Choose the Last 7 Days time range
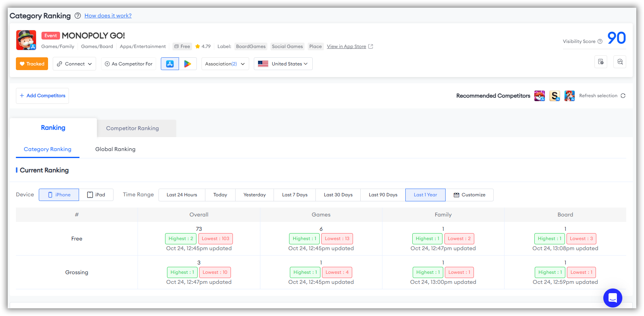Screen dimensions: 644x316 pyautogui.click(x=295, y=195)
